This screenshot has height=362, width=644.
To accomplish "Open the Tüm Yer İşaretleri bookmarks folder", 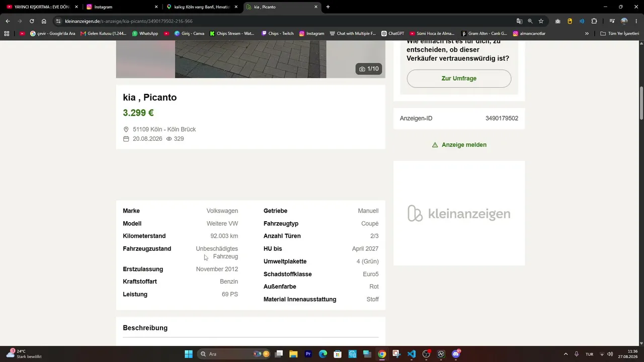I will 620,34.
